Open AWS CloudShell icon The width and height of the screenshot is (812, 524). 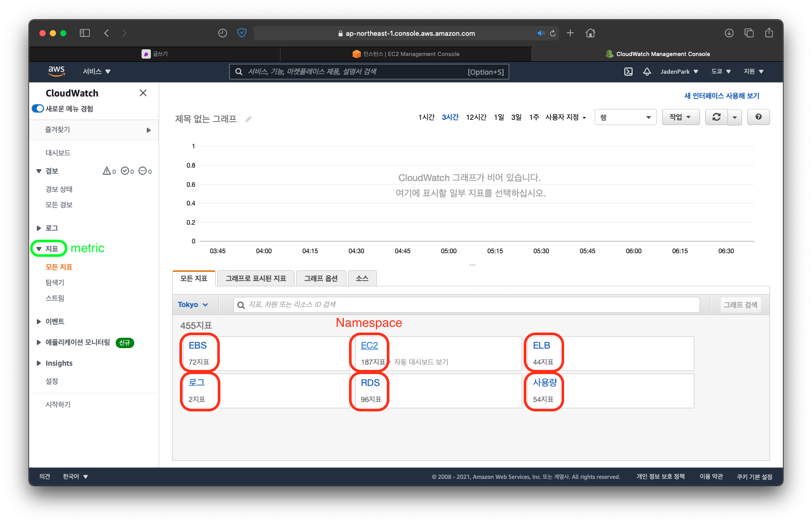[x=628, y=72]
